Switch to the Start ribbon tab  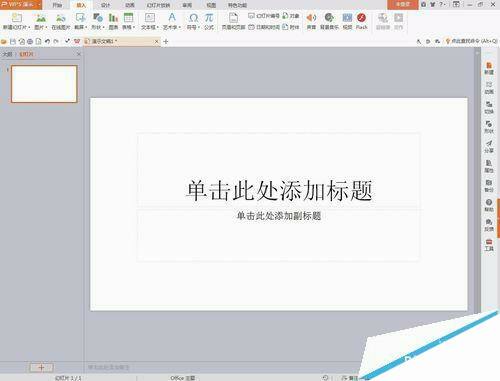pyautogui.click(x=57, y=5)
